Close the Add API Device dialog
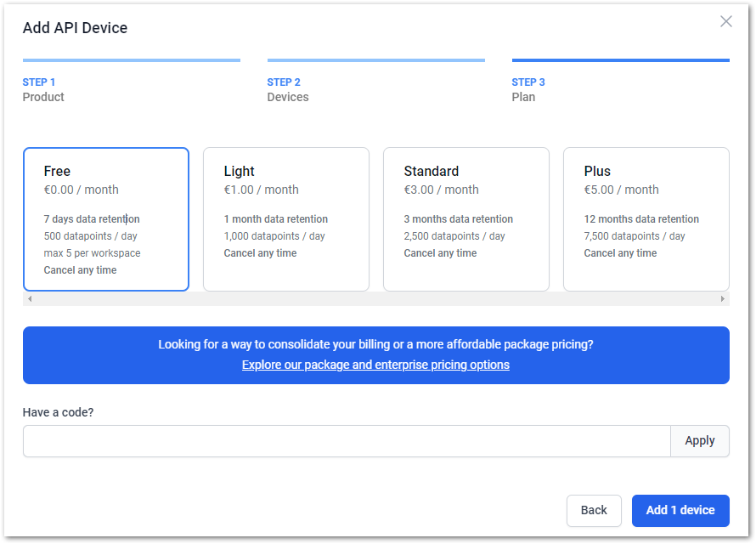This screenshot has width=756, height=544. [725, 21]
